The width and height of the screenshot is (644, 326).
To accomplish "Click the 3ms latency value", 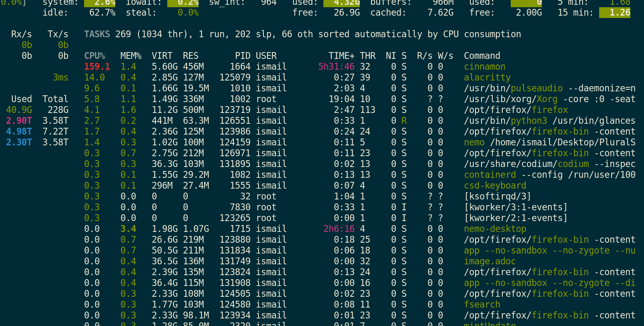I will (60, 77).
